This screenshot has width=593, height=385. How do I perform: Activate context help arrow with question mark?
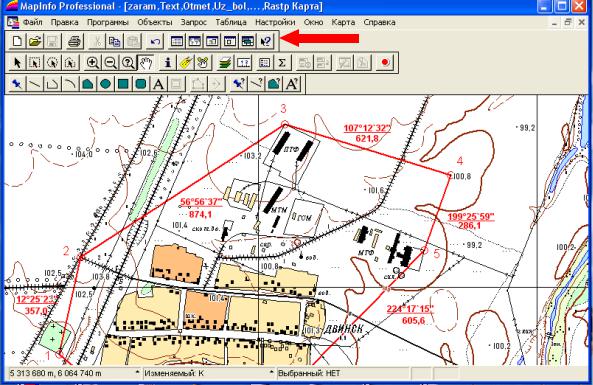pyautogui.click(x=266, y=41)
